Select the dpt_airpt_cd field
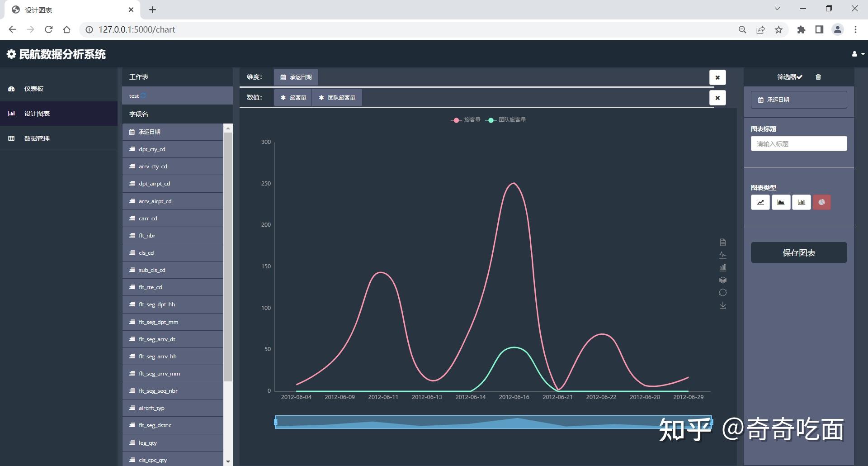 click(x=173, y=184)
